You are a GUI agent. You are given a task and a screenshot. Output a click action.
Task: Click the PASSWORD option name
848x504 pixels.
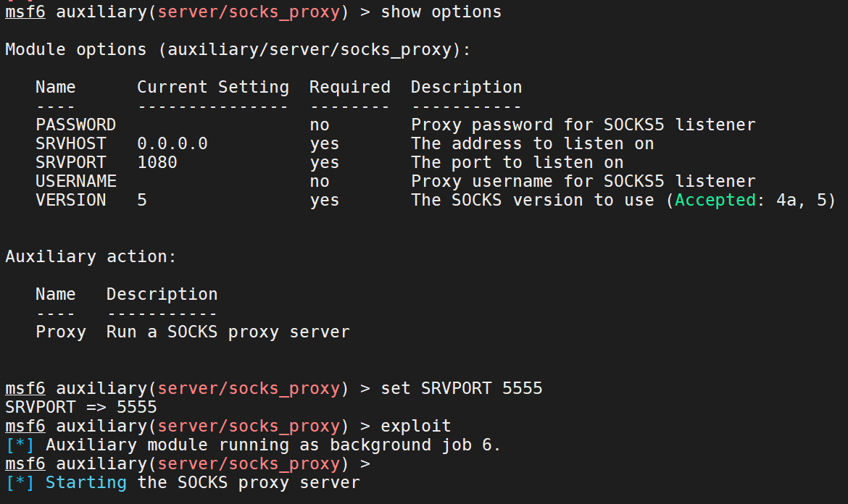(x=75, y=125)
